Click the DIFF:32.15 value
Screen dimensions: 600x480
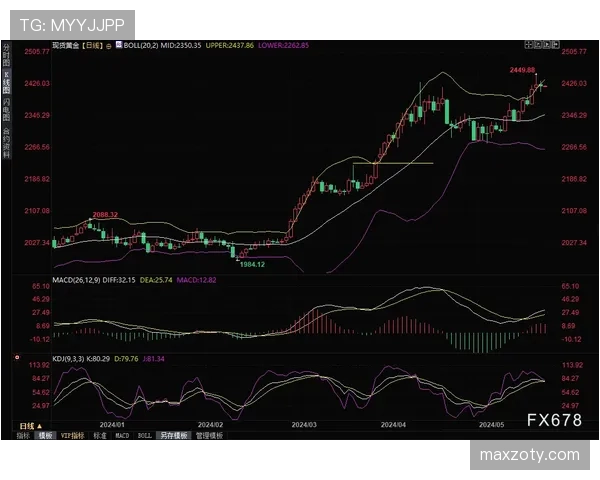click(119, 280)
